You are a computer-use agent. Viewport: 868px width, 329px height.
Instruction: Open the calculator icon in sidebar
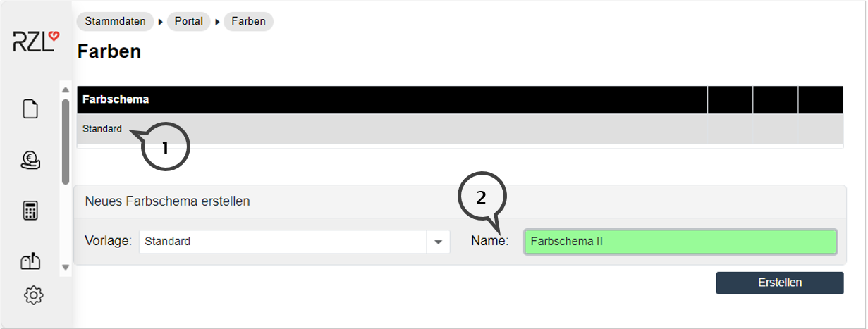(30, 211)
